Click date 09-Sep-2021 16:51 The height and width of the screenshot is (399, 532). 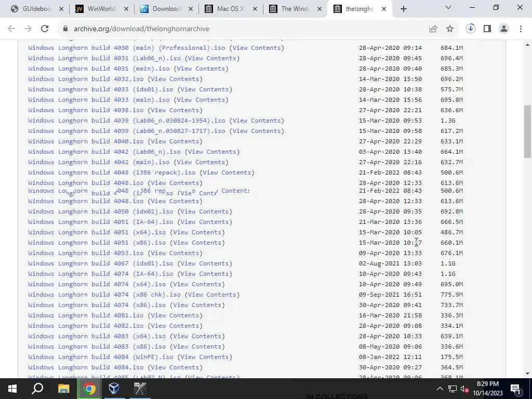click(391, 295)
